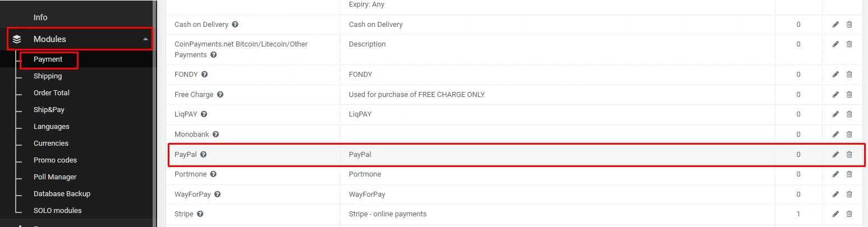Image resolution: width=868 pixels, height=227 pixels.
Task: Click the edit pencil icon for PayPal
Action: [835, 155]
